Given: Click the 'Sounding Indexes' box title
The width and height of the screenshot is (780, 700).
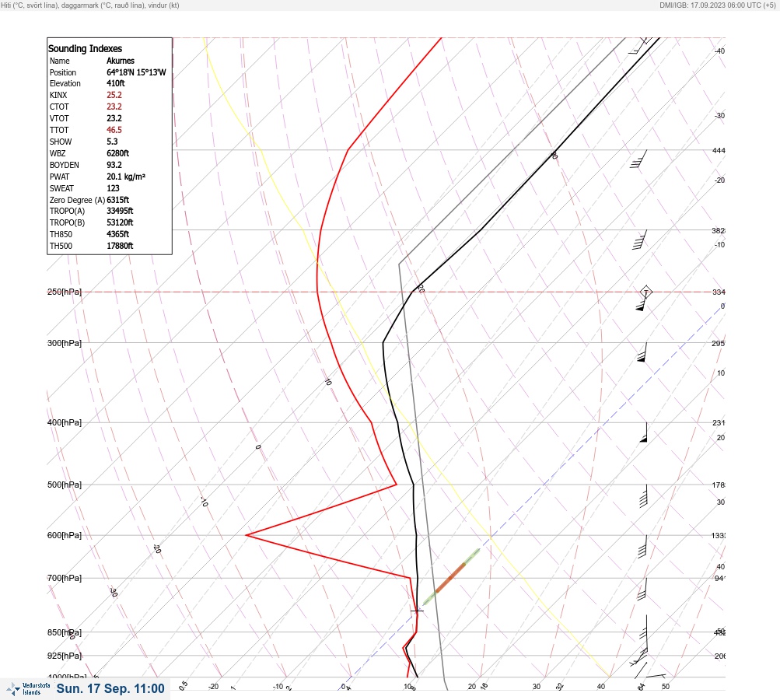Looking at the screenshot, I should pos(85,49).
